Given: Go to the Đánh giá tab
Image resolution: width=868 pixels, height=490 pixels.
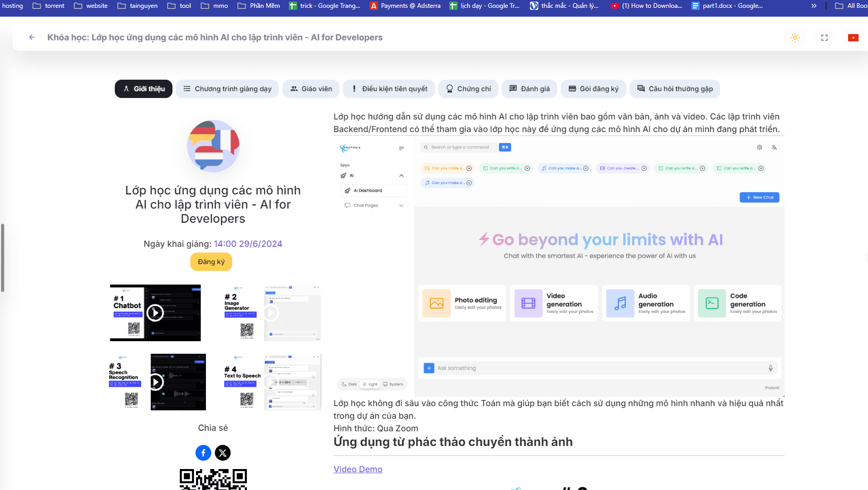Looking at the screenshot, I should coord(529,89).
